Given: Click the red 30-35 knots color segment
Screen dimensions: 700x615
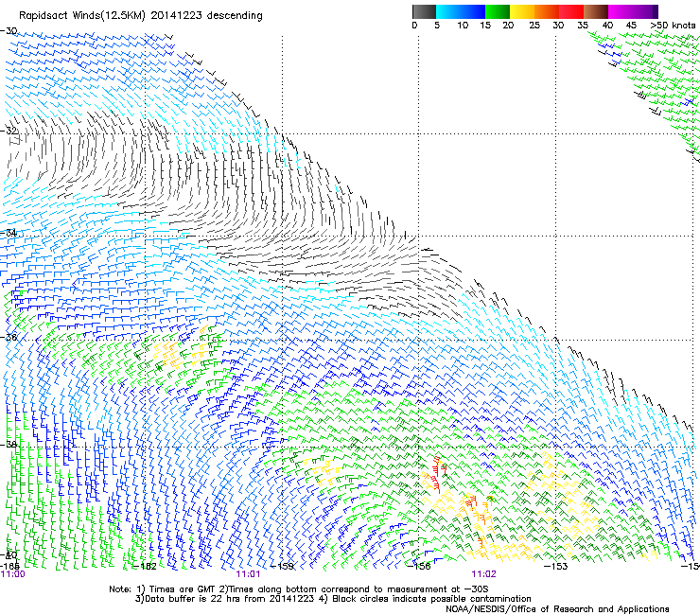Looking at the screenshot, I should tap(571, 11).
